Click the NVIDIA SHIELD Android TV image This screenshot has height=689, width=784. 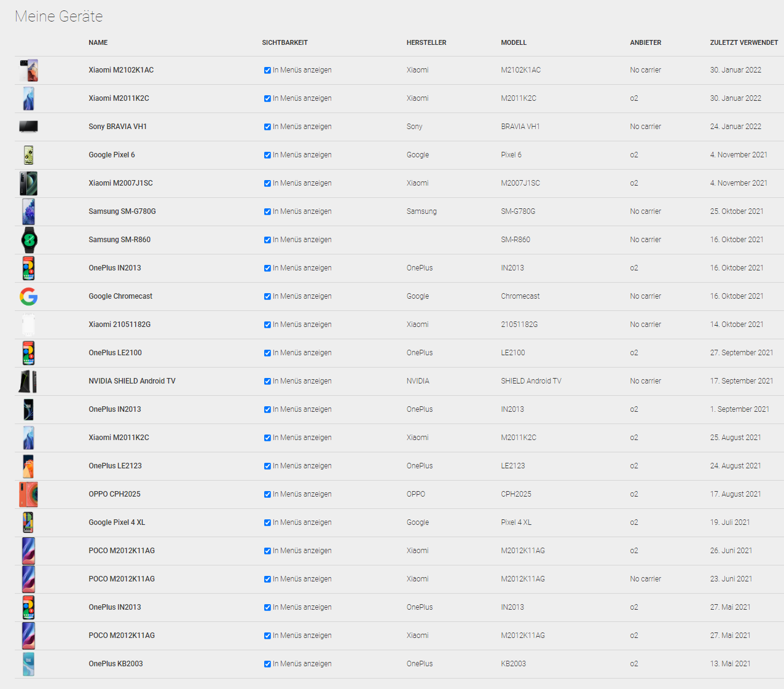click(28, 381)
